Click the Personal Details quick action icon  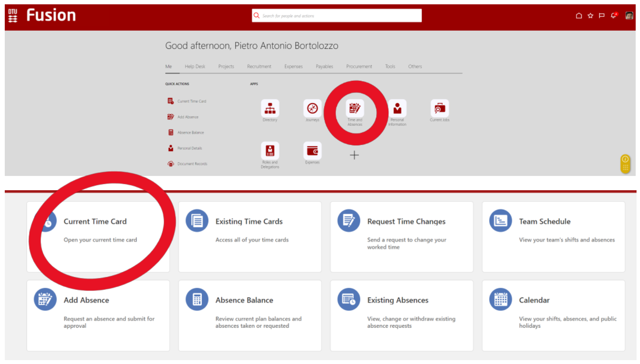pos(171,148)
